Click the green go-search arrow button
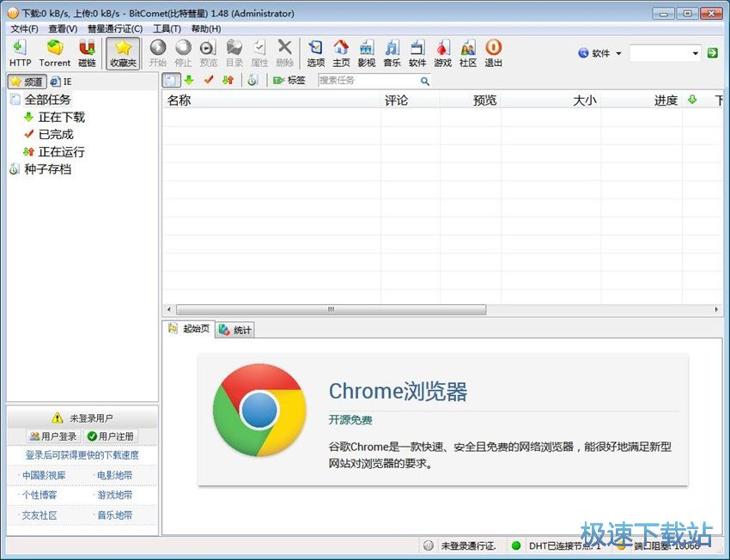The height and width of the screenshot is (560, 730). (x=712, y=53)
